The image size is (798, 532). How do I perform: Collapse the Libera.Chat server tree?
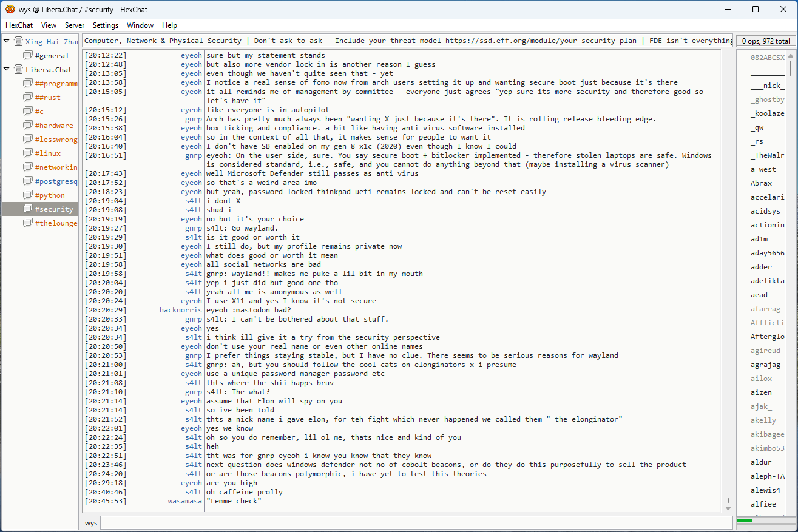[x=7, y=69]
